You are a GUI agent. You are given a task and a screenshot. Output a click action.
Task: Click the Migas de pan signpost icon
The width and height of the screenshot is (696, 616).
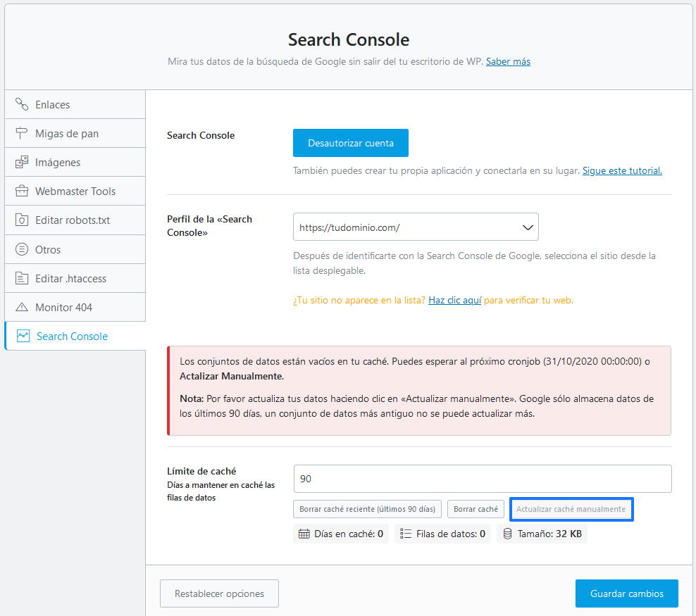coord(22,133)
